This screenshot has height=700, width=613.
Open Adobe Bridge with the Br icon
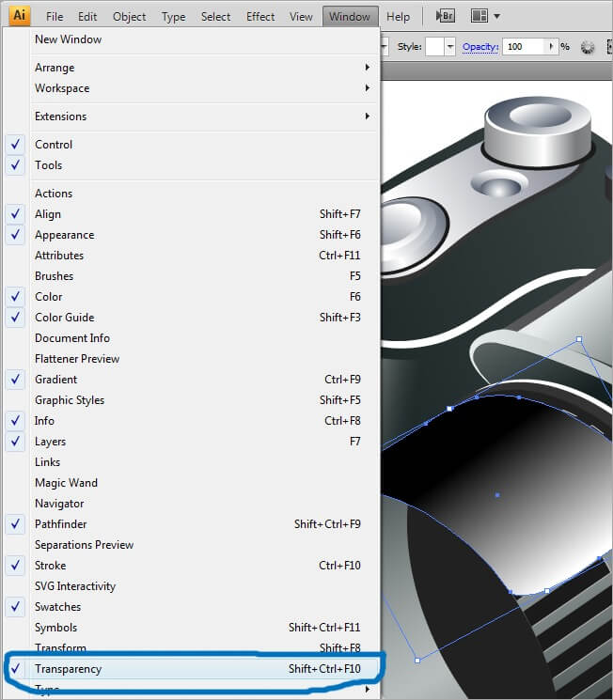[x=447, y=16]
